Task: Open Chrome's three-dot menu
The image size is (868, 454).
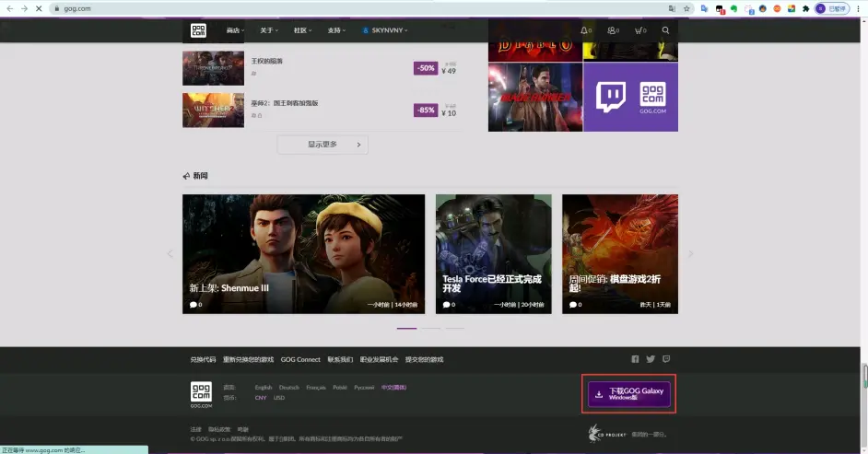Action: coord(859,8)
